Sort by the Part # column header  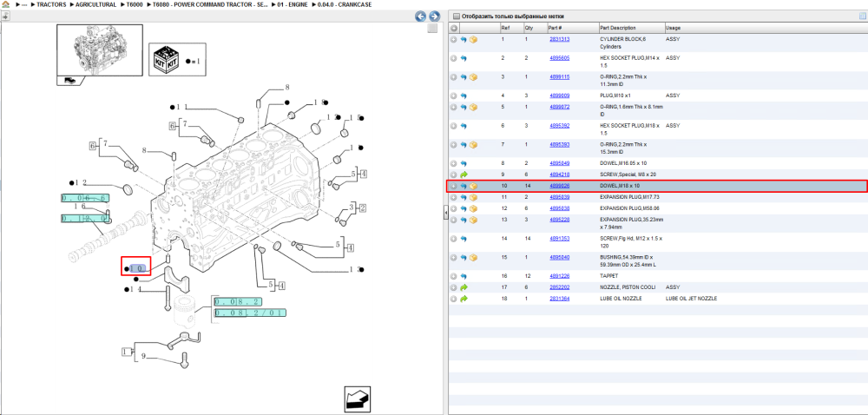(x=556, y=28)
